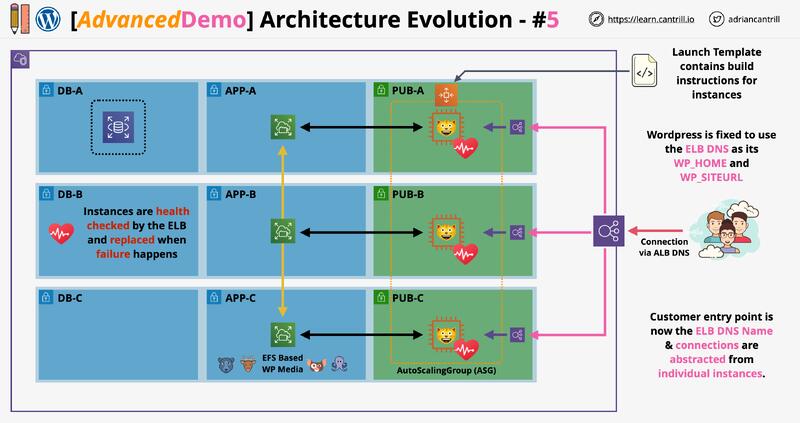Click the Aurora database icon in DB-A
The height and width of the screenshot is (423, 800).
click(x=118, y=127)
